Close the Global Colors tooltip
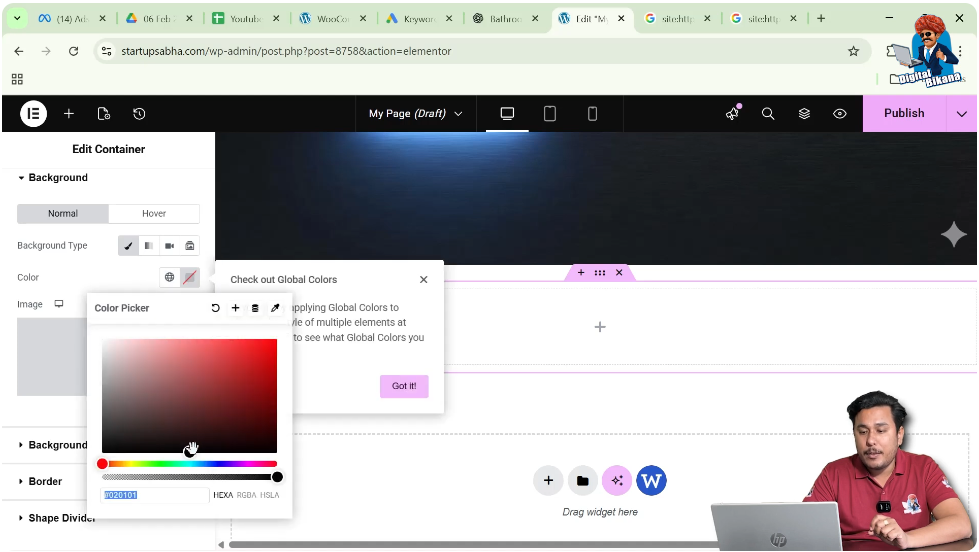The image size is (979, 552). tap(424, 279)
